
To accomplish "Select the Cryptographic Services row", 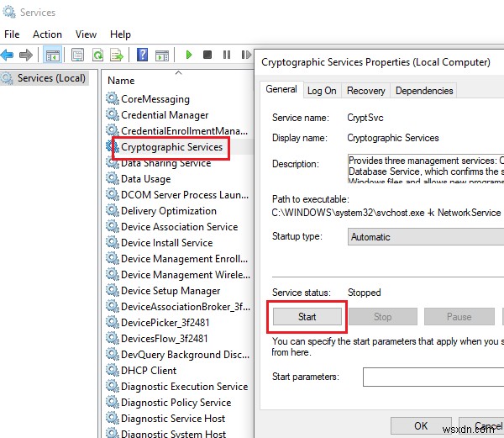I will coord(171,147).
